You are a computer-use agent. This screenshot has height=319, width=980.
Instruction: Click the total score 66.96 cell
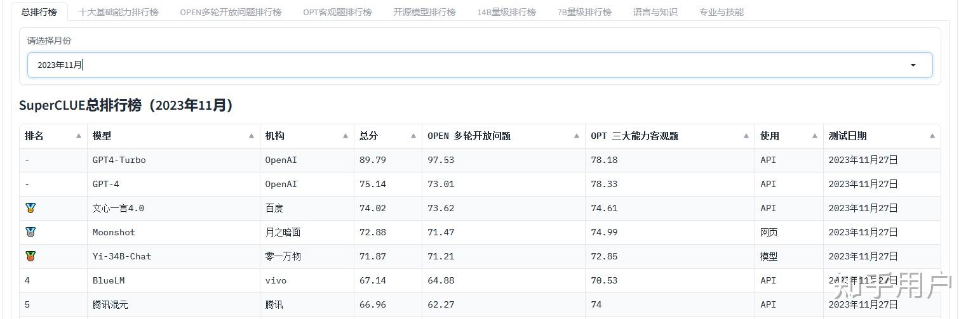click(388, 304)
